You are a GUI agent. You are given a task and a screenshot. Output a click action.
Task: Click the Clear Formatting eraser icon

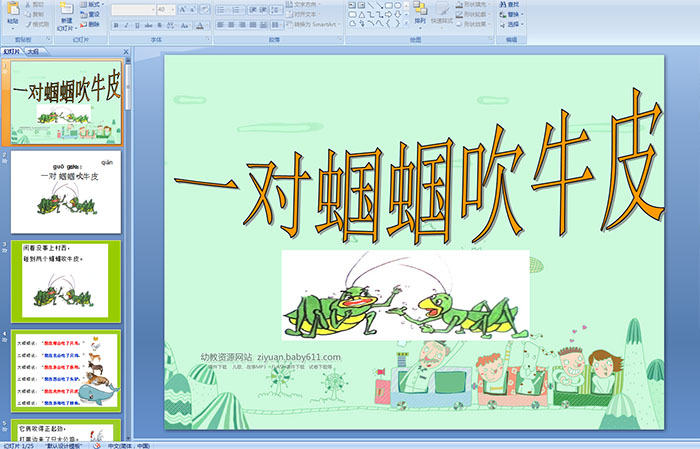pyautogui.click(x=205, y=9)
